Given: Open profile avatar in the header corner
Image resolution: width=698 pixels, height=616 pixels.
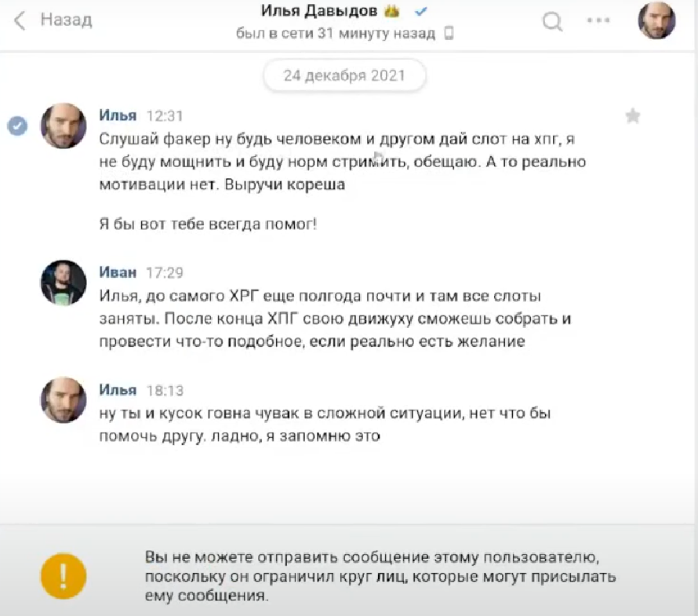Looking at the screenshot, I should 656,20.
